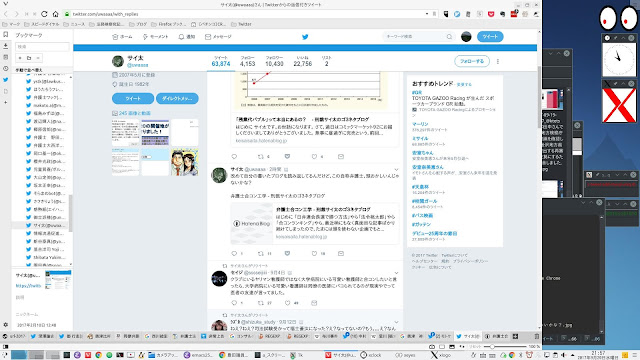The image size is (640, 360).
Task: Open the ミサイル trend link
Action: click(420, 139)
